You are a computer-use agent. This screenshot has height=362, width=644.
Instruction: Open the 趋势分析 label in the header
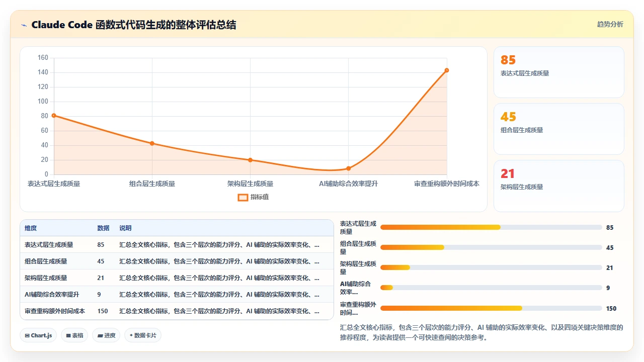coord(610,25)
